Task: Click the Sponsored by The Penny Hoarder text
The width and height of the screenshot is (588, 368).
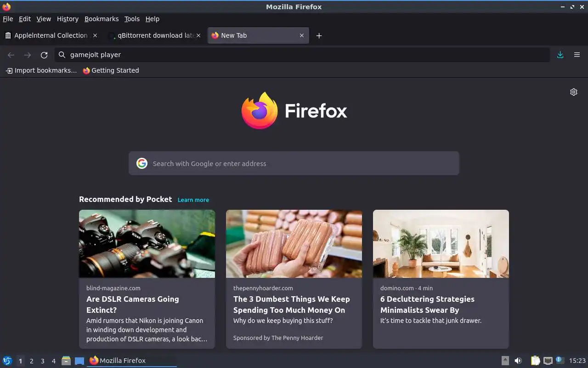Action: click(x=278, y=338)
